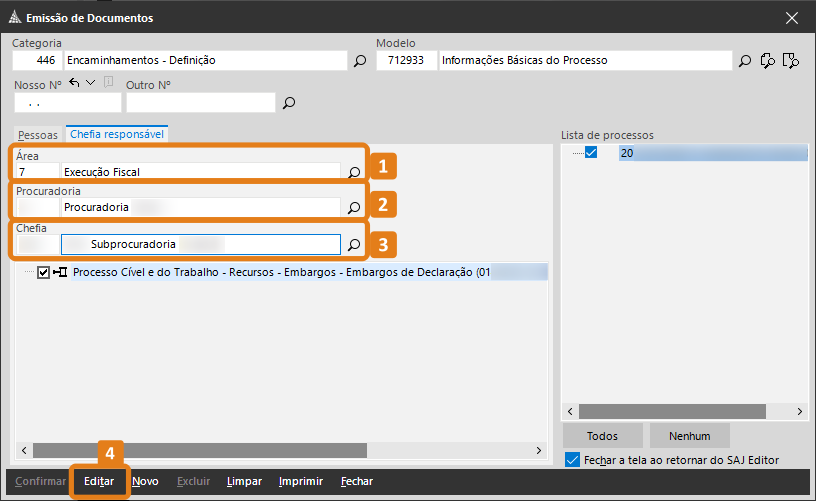The image size is (816, 501).
Task: Open the Área lookup magnifier
Action: click(354, 172)
